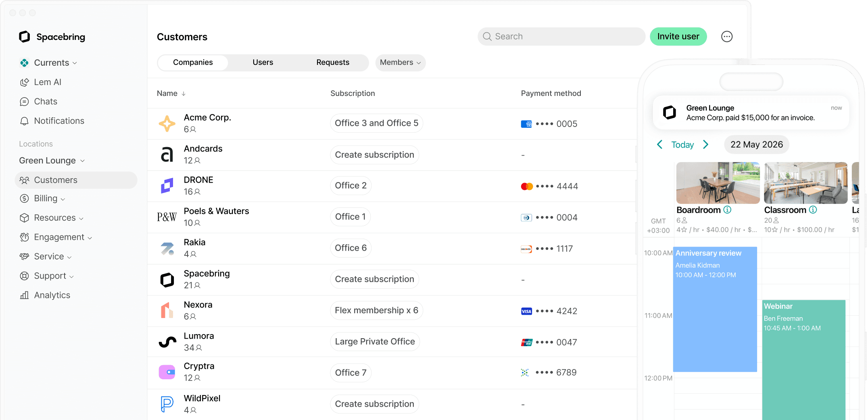Switch to the Companies tab
This screenshot has width=868, height=420.
pyautogui.click(x=193, y=62)
